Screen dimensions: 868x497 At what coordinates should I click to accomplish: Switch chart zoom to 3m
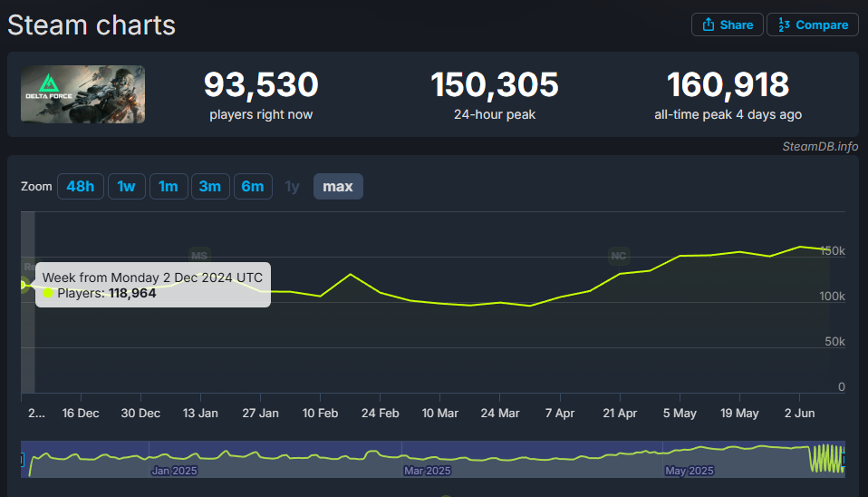(210, 186)
